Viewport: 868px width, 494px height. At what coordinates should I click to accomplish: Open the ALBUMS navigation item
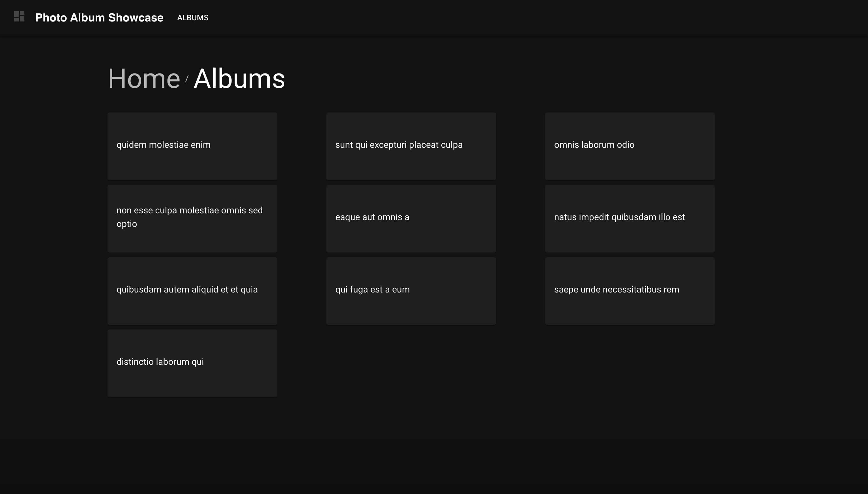[193, 18]
